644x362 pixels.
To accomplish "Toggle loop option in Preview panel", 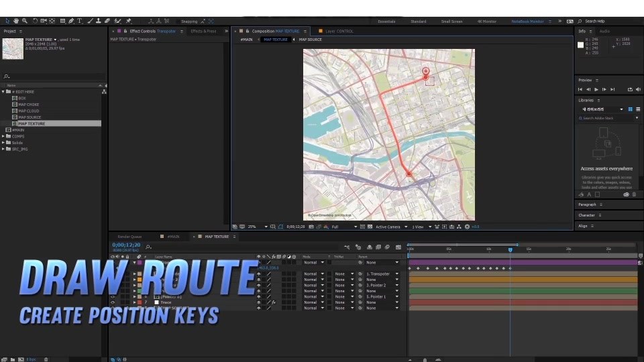I will point(630,89).
